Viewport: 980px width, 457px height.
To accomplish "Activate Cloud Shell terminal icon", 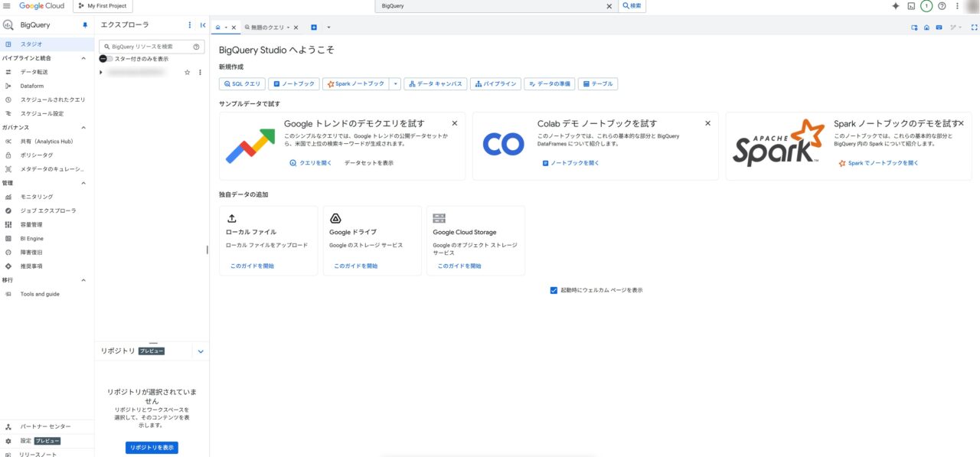I will (911, 5).
